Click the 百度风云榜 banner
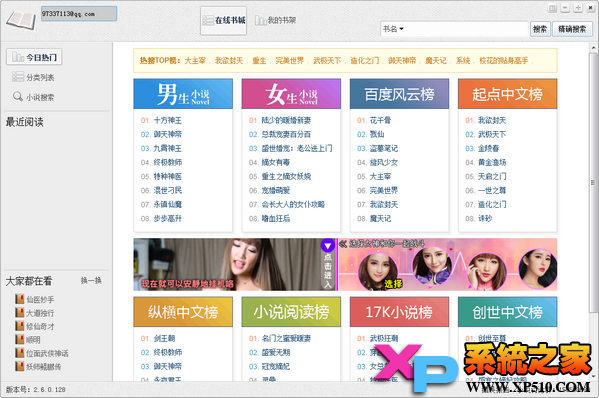This screenshot has height=398, width=599. pyautogui.click(x=399, y=94)
